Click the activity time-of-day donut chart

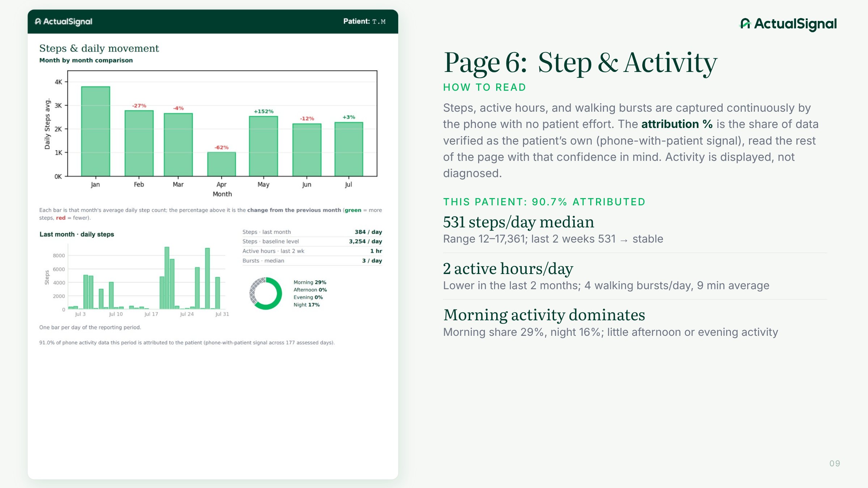pyautogui.click(x=265, y=293)
